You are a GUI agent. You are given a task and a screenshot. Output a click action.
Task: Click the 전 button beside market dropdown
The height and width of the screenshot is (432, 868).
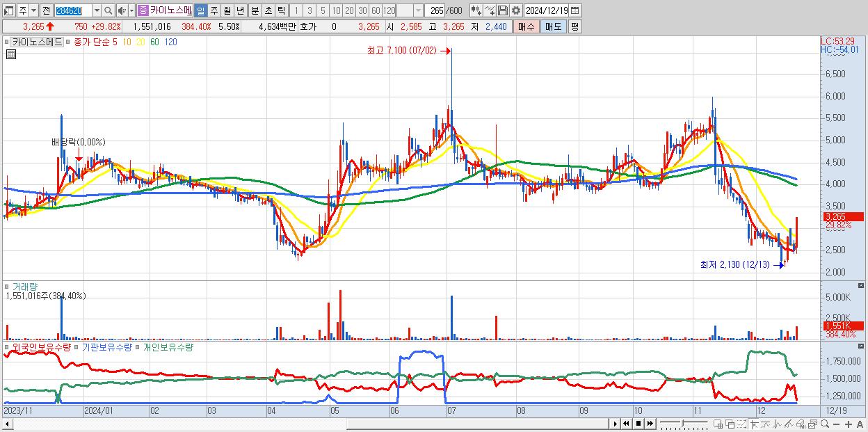click(x=46, y=10)
